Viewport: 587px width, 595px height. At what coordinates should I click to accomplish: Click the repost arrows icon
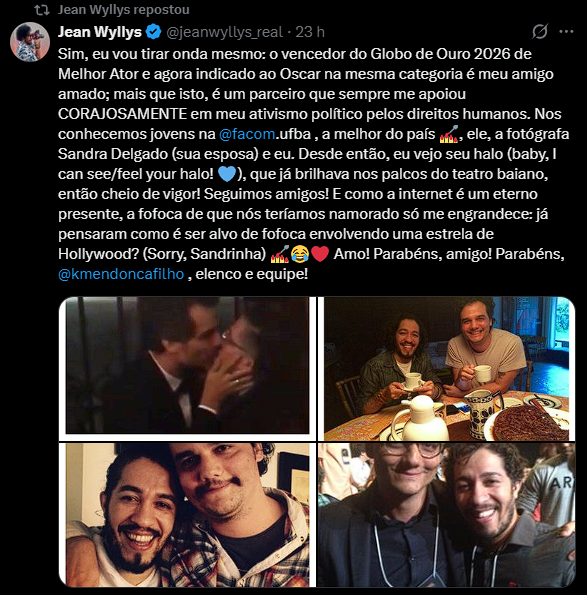(42, 10)
